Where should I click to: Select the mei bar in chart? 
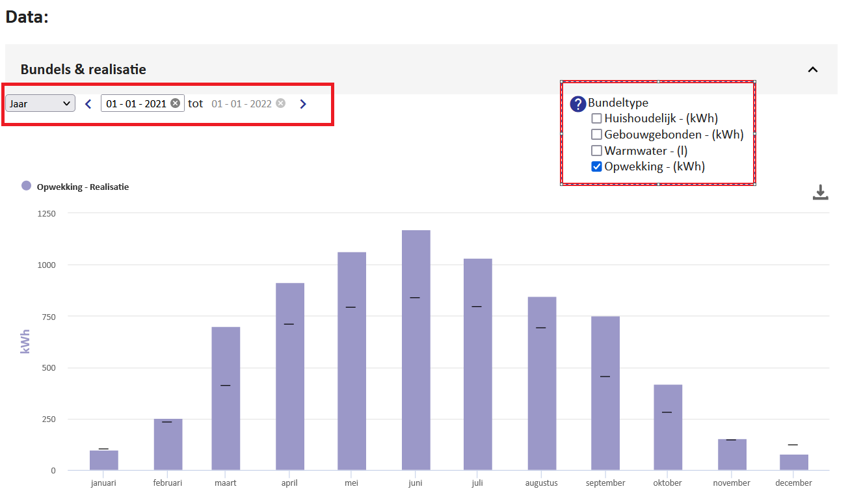pos(352,362)
